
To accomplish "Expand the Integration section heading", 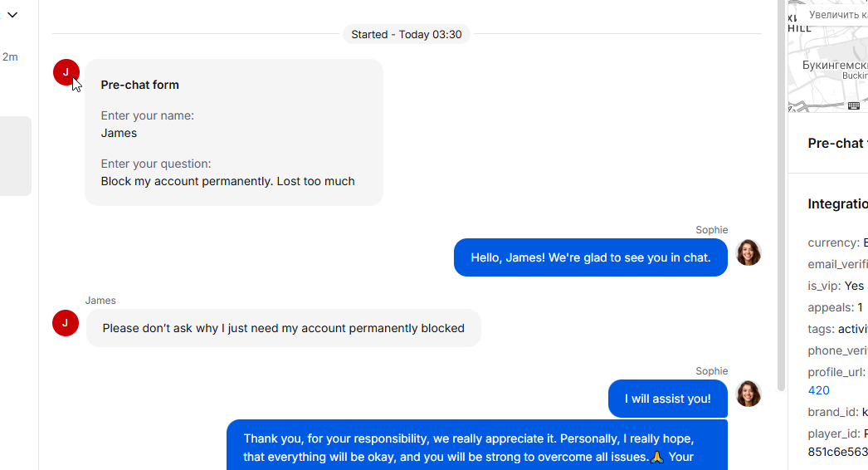I will [837, 203].
